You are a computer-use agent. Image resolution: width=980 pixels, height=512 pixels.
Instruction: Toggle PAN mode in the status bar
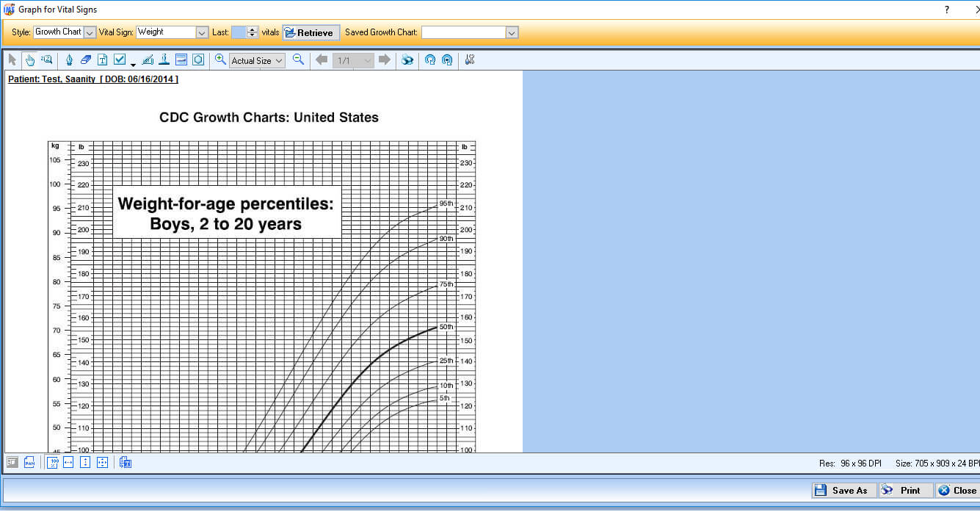(29, 462)
